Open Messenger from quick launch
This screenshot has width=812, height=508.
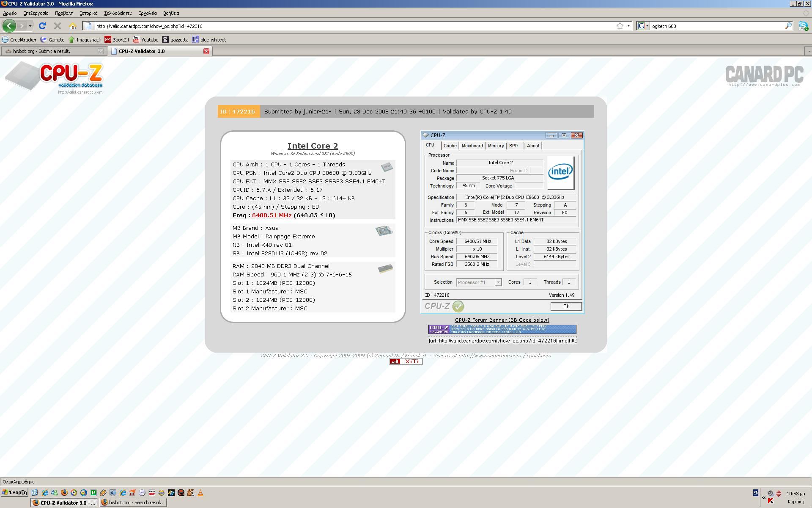tap(55, 492)
